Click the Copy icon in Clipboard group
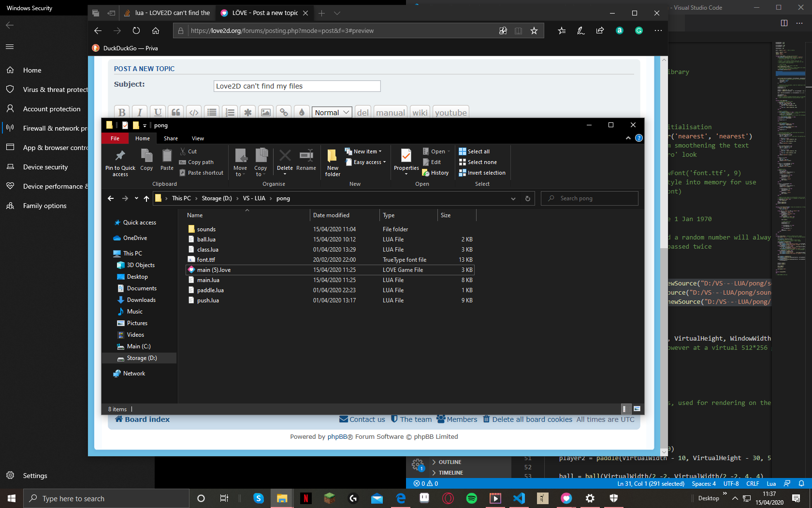Image resolution: width=812 pixels, height=508 pixels. pos(146,160)
